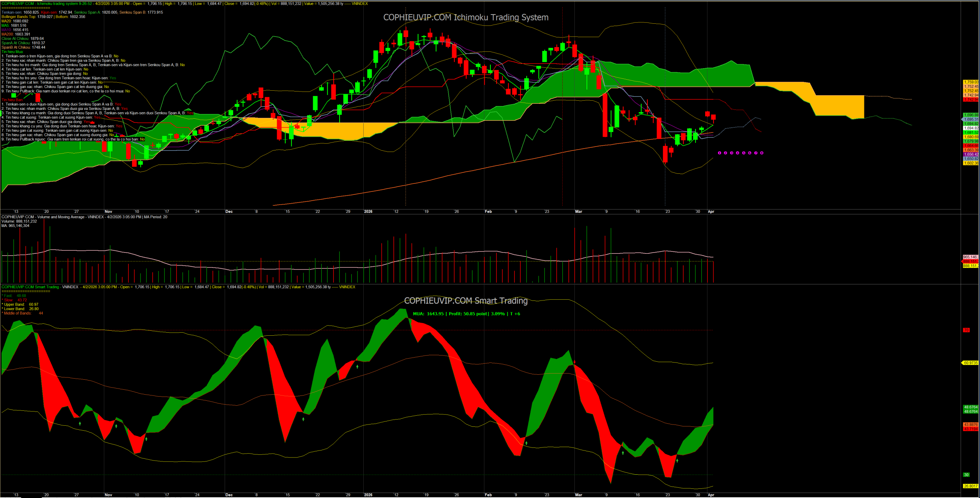The width and height of the screenshot is (980, 498).
Task: Click the purple 1,656.42 MA10 price label
Action: coord(971,155)
